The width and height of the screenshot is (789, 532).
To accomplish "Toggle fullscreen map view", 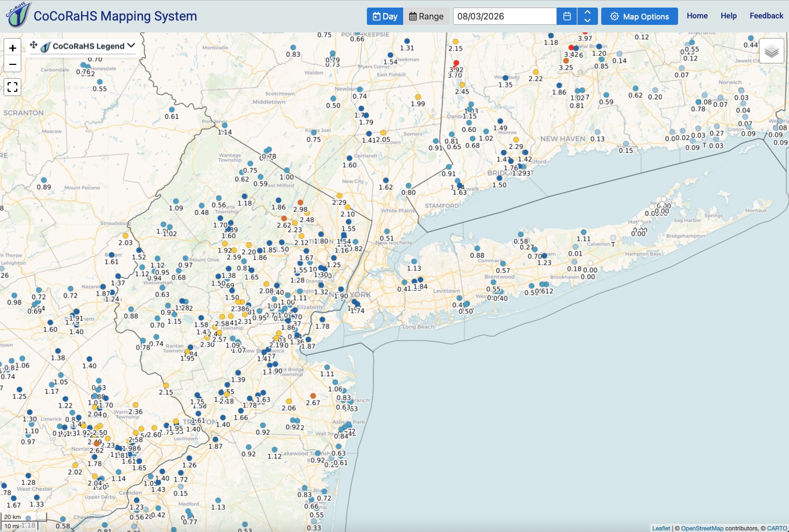I will [x=12, y=87].
